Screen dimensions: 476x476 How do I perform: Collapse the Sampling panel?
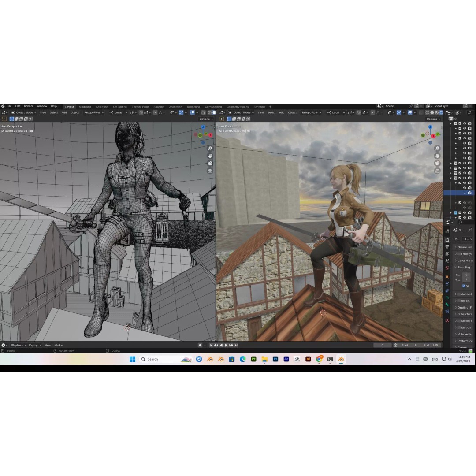pos(464,267)
